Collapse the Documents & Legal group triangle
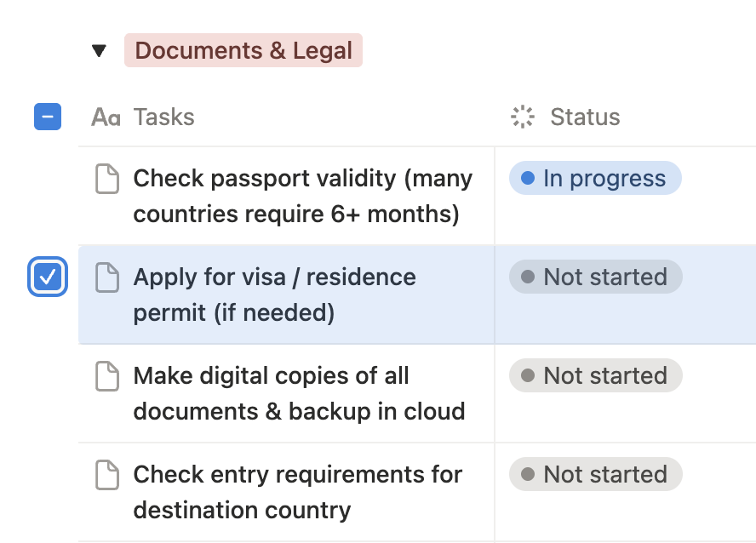756x543 pixels. click(99, 51)
